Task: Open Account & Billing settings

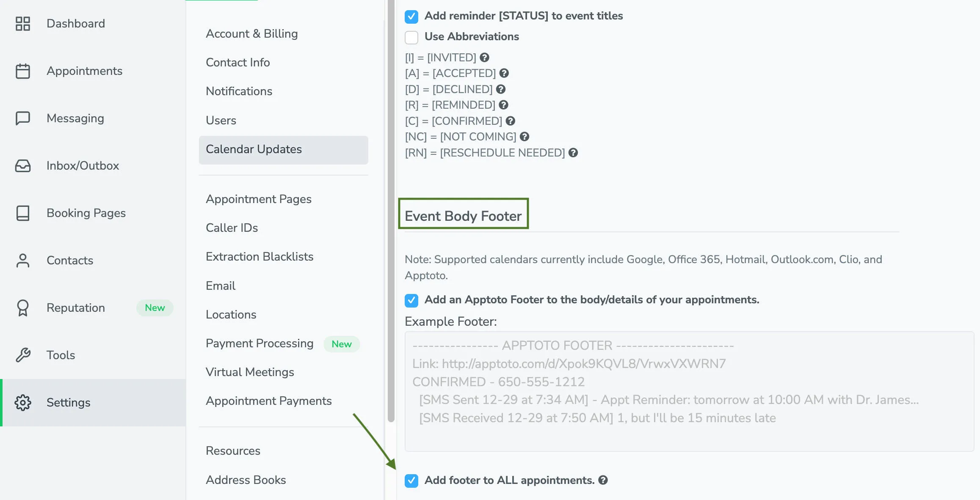Action: tap(252, 34)
